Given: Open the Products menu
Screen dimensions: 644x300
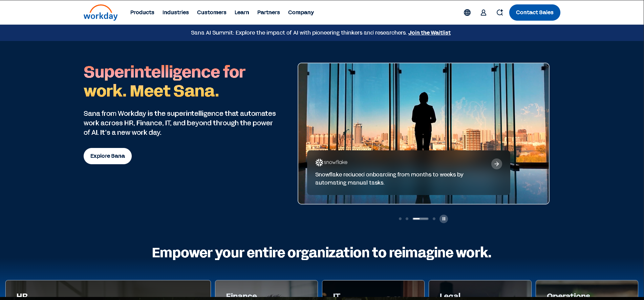Looking at the screenshot, I should (142, 13).
